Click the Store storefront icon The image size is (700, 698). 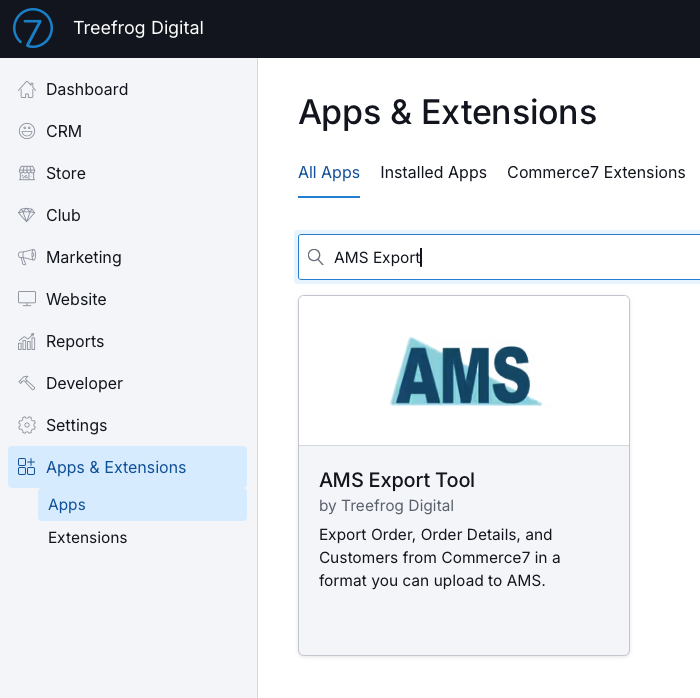click(x=27, y=173)
